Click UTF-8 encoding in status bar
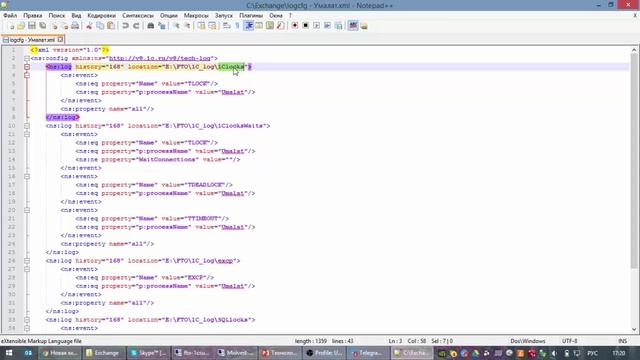640x360 pixels. tap(570, 341)
